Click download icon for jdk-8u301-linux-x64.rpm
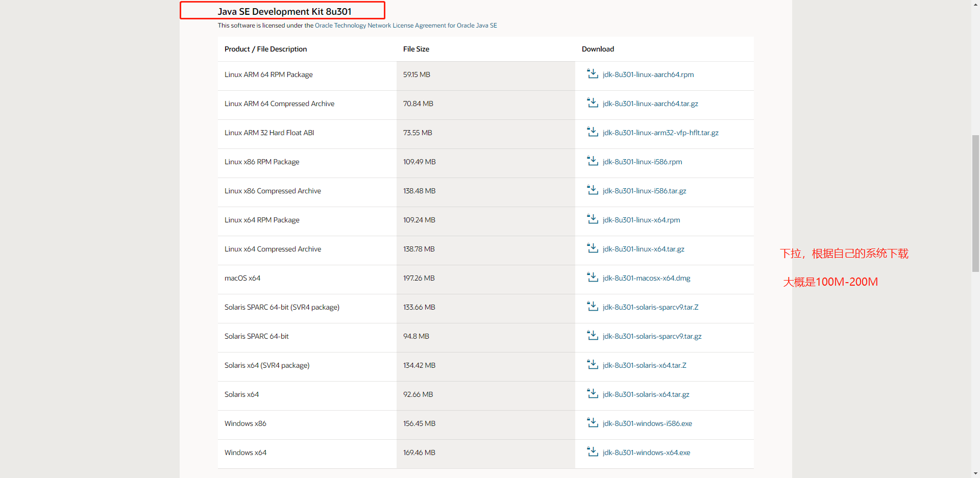 coord(593,219)
